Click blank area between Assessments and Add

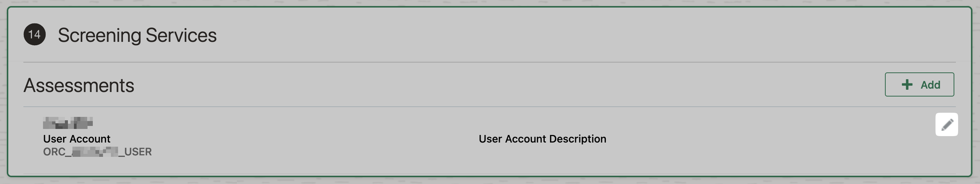click(495, 85)
